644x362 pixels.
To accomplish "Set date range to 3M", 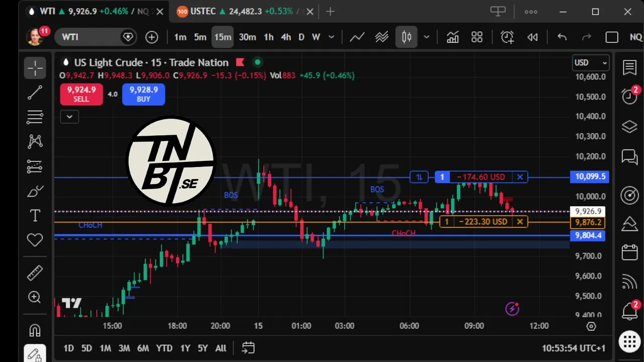I will pos(124,348).
